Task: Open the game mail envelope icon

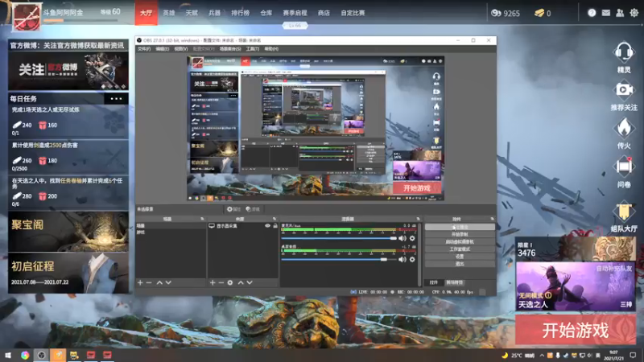Action: (606, 13)
